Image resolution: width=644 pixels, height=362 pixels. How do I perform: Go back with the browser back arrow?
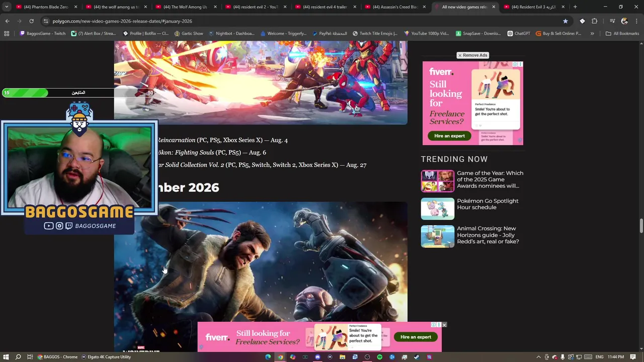pos(7,21)
